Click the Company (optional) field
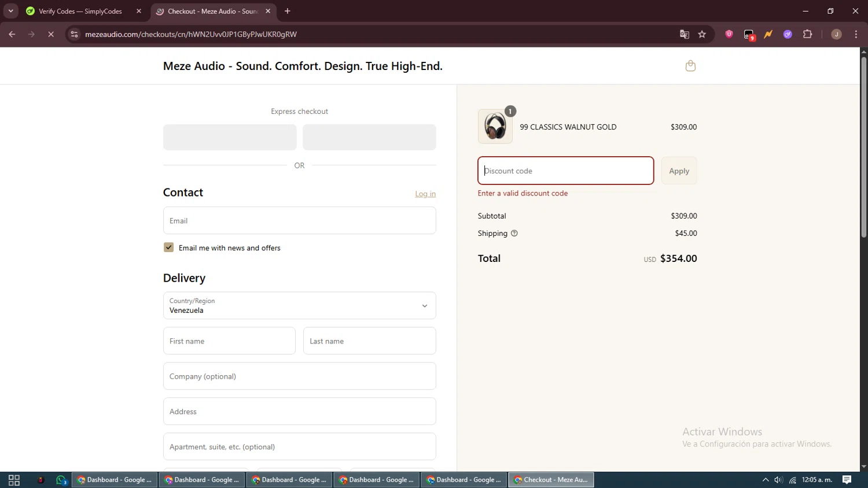Screen dimensions: 868x488 point(299,376)
